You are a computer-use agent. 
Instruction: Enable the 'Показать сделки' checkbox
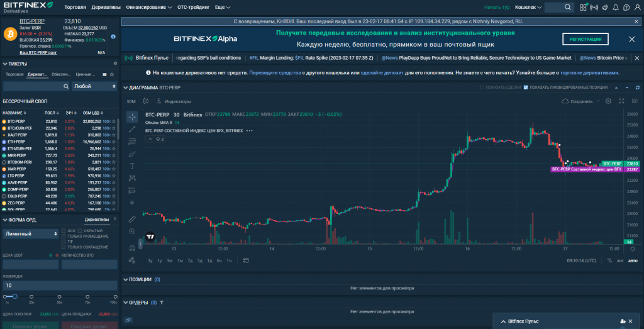pyautogui.click(x=482, y=87)
